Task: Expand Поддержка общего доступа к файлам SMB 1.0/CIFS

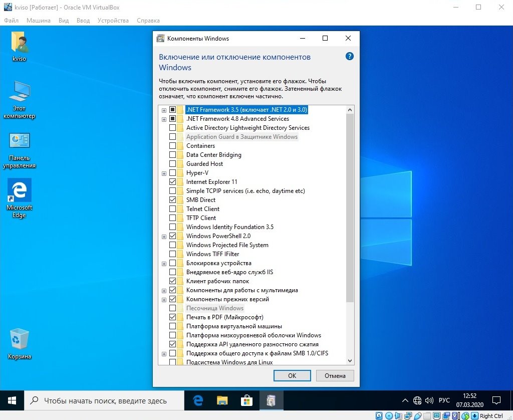Action: 164,354
